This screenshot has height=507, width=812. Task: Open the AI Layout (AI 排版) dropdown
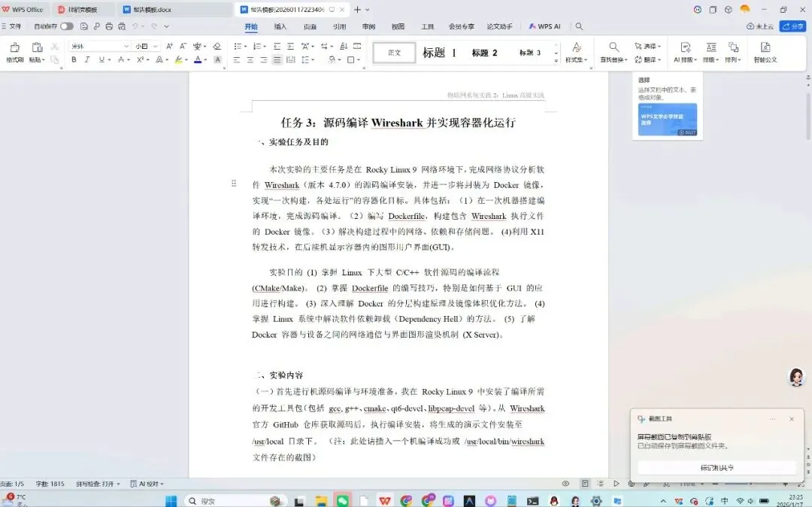click(685, 60)
